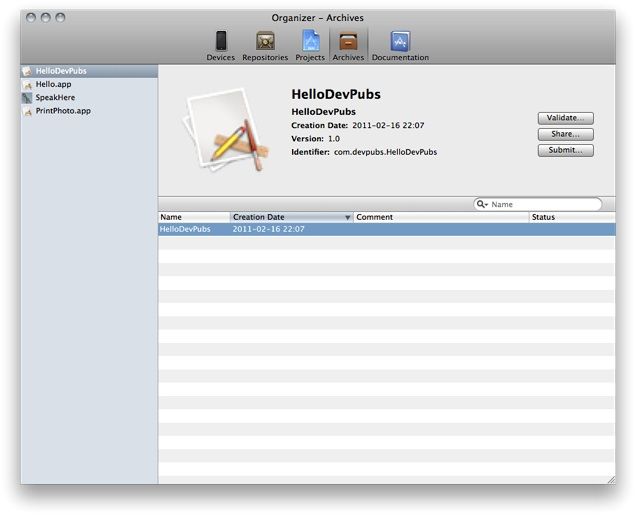Viewport: 636px width, 515px height.
Task: Open the Documentation section icon
Action: click(400, 41)
